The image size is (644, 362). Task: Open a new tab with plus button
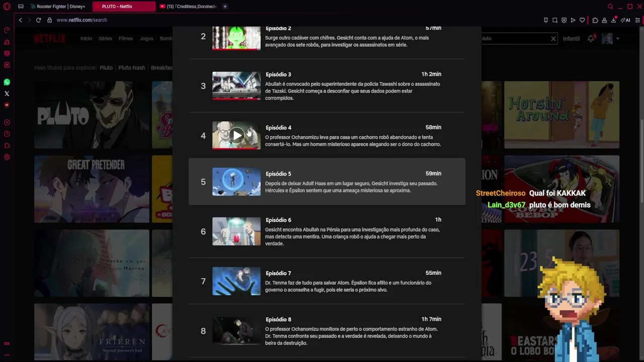(x=225, y=7)
